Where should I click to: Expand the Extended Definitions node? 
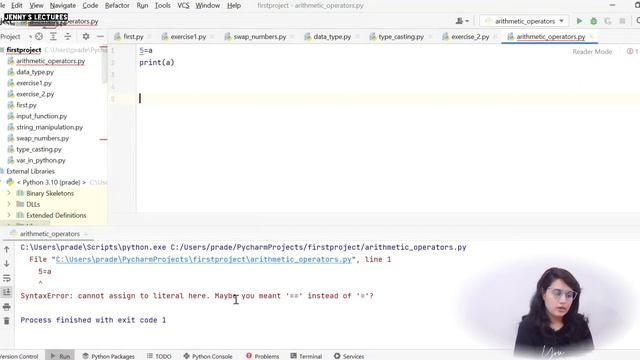(x=9, y=215)
